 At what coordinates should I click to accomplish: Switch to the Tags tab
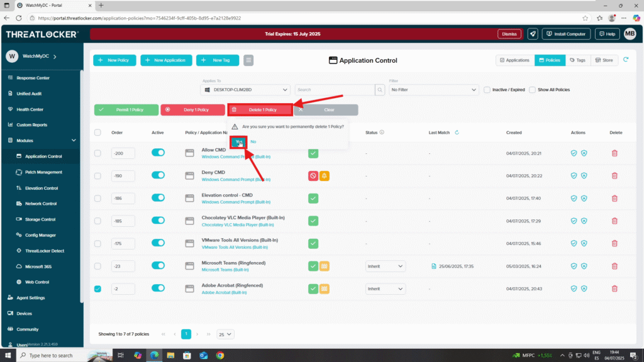[577, 60]
